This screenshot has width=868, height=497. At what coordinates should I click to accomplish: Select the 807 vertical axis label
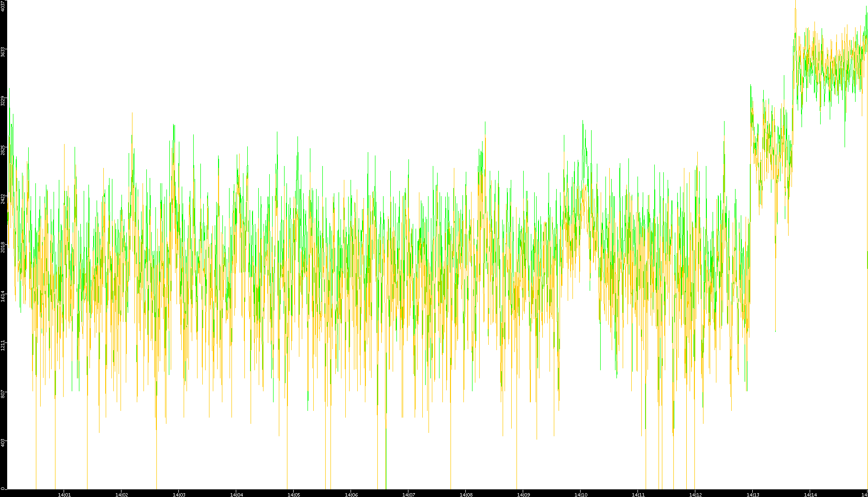3,394
